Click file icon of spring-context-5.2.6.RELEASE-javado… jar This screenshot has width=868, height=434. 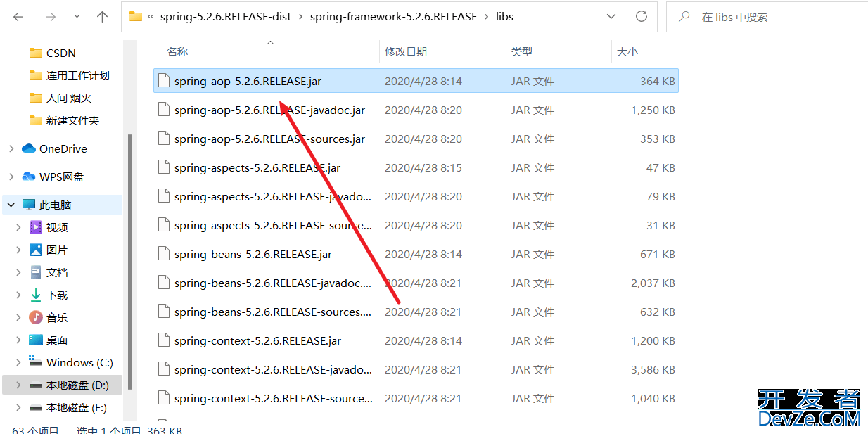[x=164, y=369]
